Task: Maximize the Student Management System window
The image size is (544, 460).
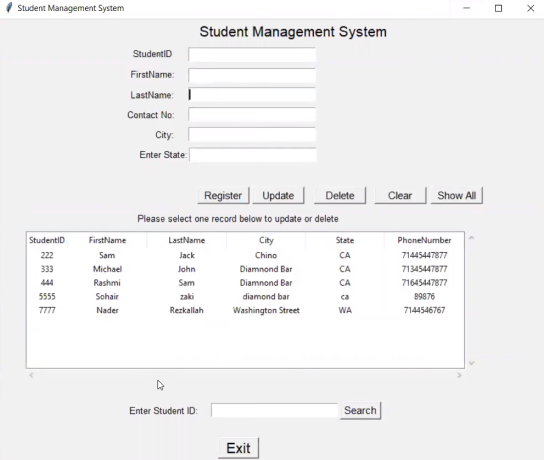Action: 499,8
